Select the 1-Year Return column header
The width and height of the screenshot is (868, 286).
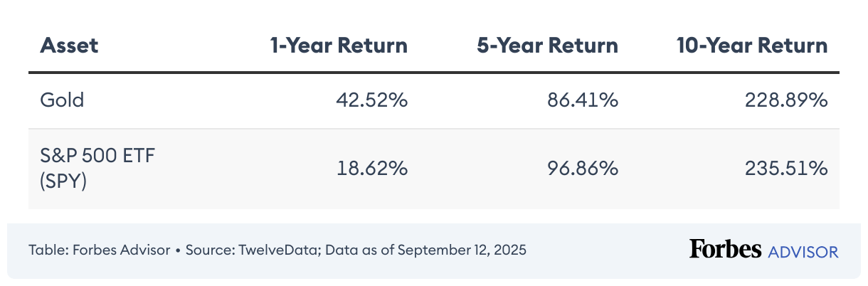339,46
